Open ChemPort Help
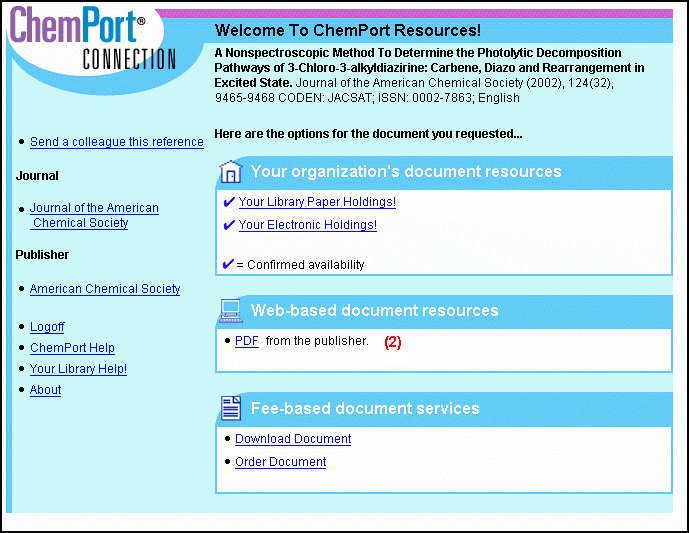The width and height of the screenshot is (689, 533). click(72, 348)
